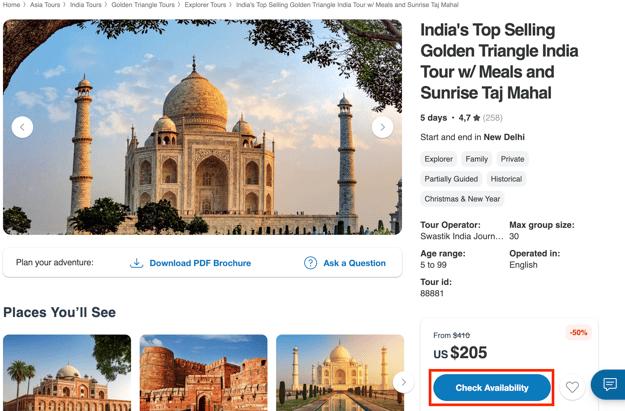Select the Explorer tag
Image resolution: width=625 pixels, height=411 pixels.
coord(438,159)
